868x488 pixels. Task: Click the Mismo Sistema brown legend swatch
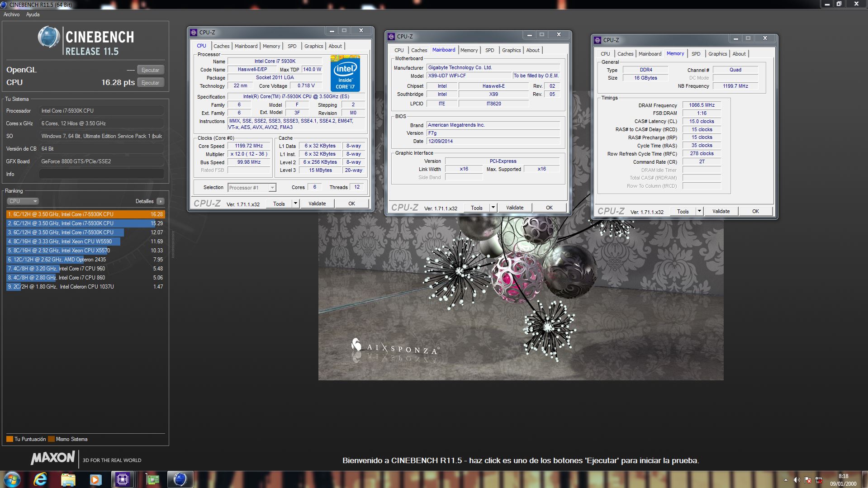click(51, 439)
